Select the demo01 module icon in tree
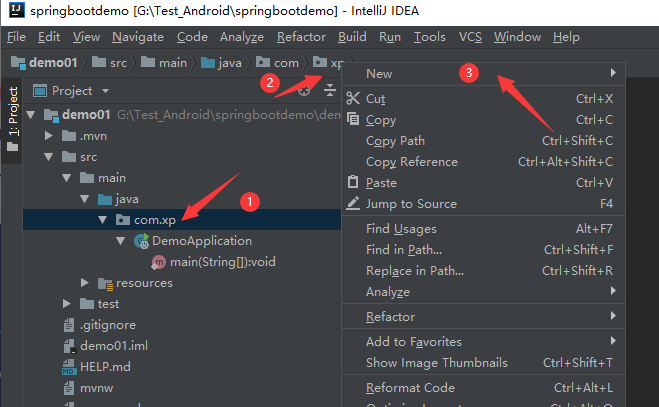This screenshot has width=659, height=407. (x=51, y=115)
